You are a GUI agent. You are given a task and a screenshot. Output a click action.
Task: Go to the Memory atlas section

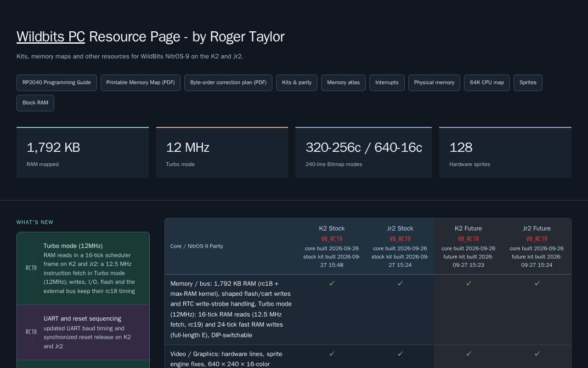click(343, 83)
